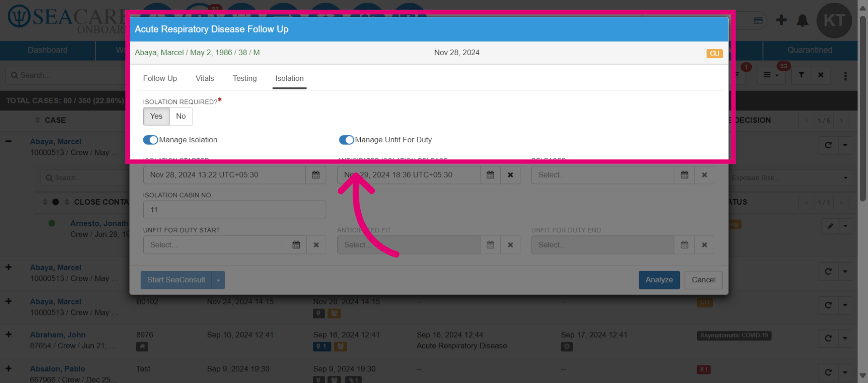This screenshot has height=383, width=868.
Task: Open action dropdown on first Abaya, Marcel row
Action: 845,145
